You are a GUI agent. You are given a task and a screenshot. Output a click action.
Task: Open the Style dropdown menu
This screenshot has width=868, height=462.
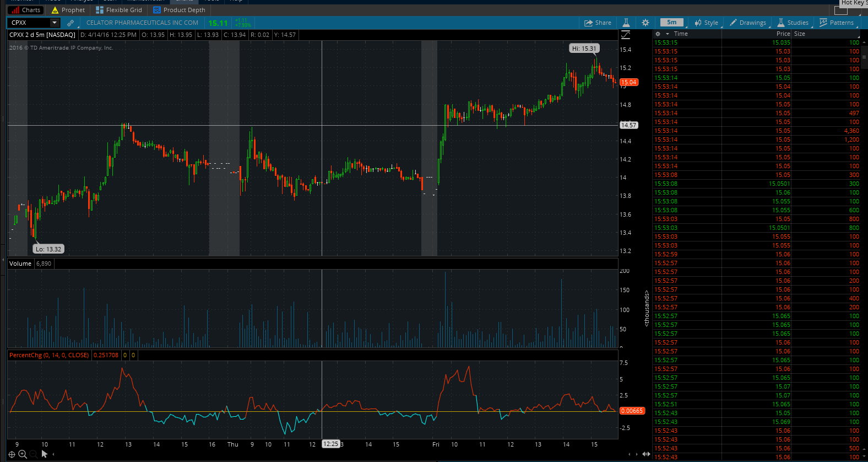pos(706,23)
